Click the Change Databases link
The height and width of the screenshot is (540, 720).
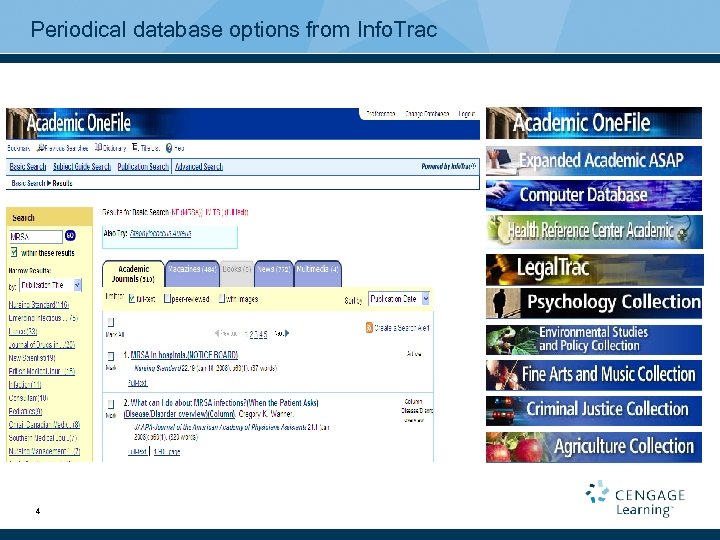point(427,113)
